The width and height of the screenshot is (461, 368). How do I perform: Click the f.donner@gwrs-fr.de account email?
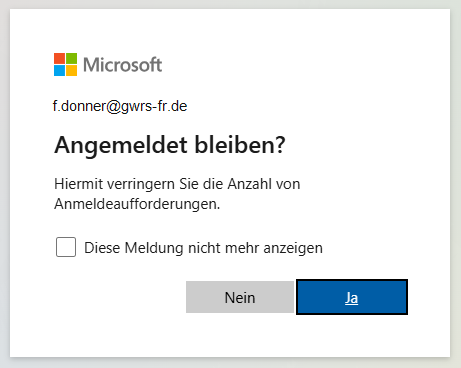(x=120, y=106)
